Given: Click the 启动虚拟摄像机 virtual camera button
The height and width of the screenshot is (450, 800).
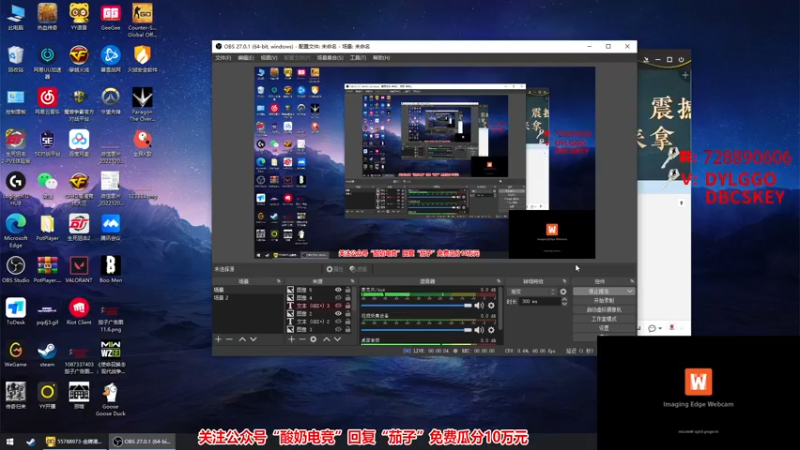Looking at the screenshot, I should (604, 310).
